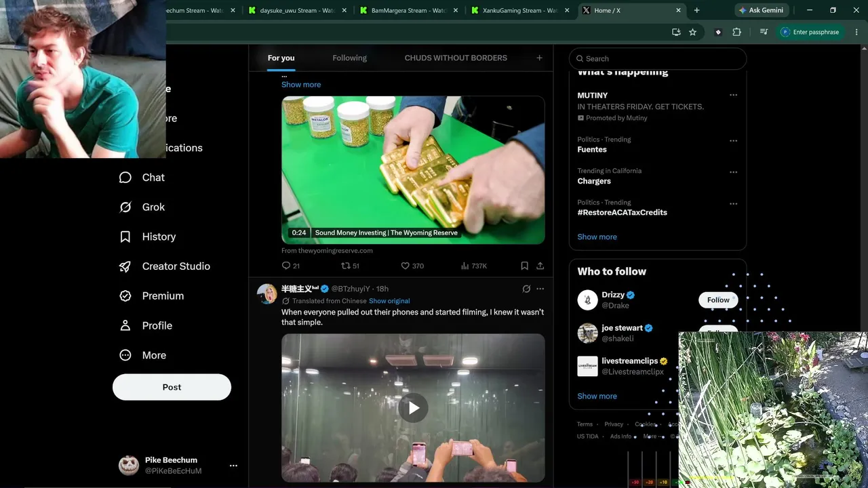Open the Privacy footer link
The image size is (868, 488).
click(x=614, y=424)
